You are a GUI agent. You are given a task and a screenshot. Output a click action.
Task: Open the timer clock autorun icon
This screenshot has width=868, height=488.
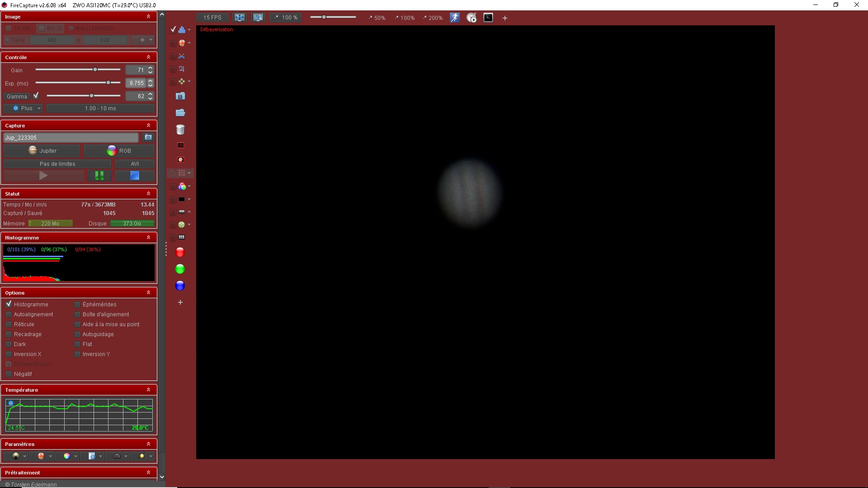471,18
